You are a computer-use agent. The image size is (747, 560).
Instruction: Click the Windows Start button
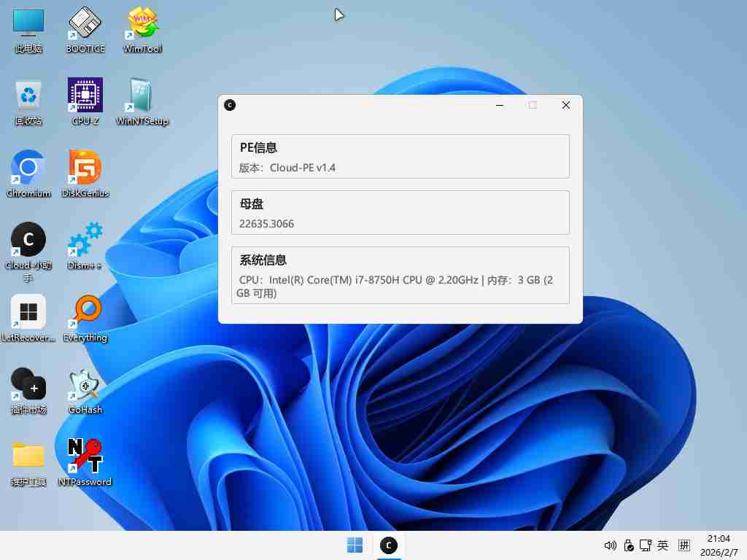coord(355,545)
